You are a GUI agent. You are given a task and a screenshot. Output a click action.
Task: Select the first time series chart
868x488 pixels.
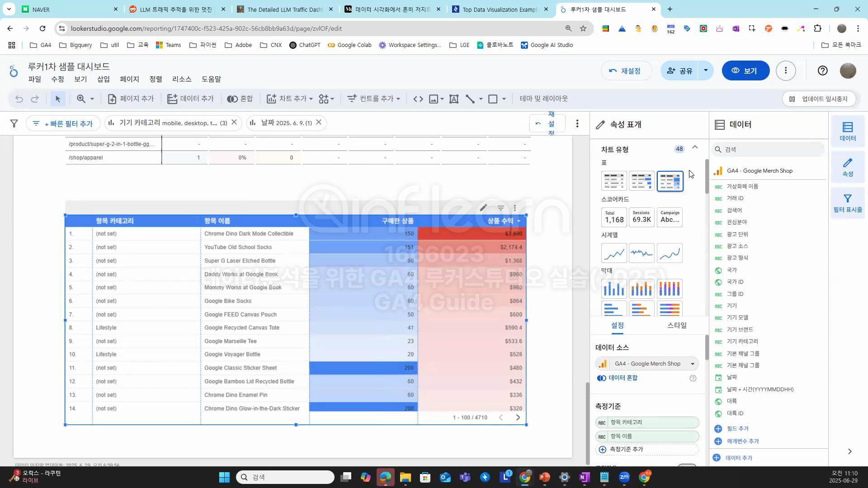point(614,253)
